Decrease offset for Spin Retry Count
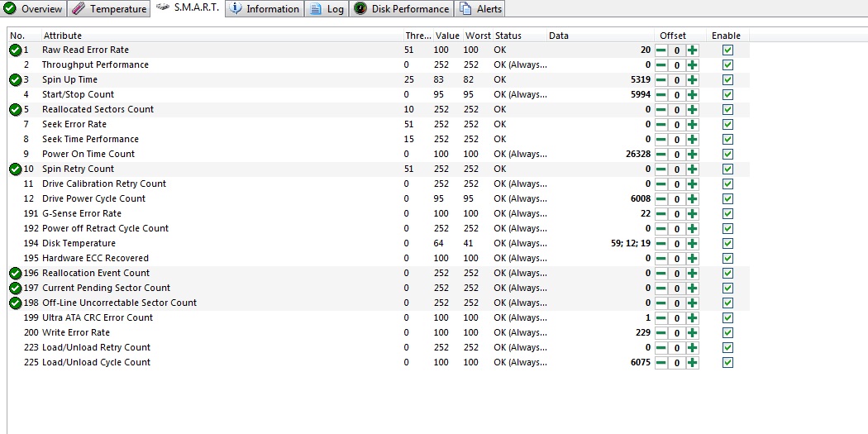 pyautogui.click(x=661, y=169)
